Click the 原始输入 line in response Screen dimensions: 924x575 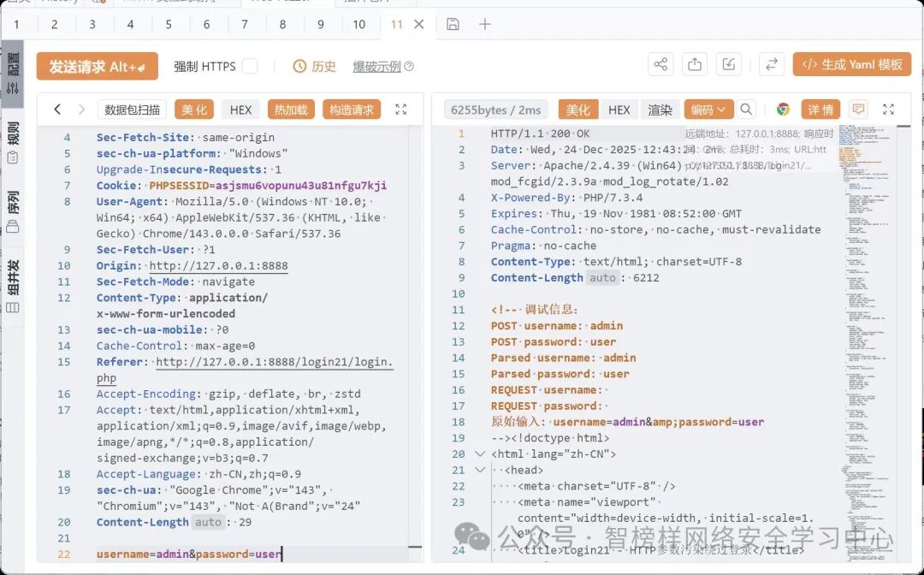628,422
